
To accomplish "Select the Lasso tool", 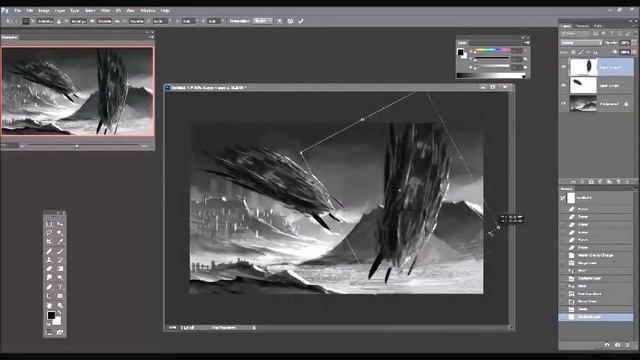I will [49, 233].
